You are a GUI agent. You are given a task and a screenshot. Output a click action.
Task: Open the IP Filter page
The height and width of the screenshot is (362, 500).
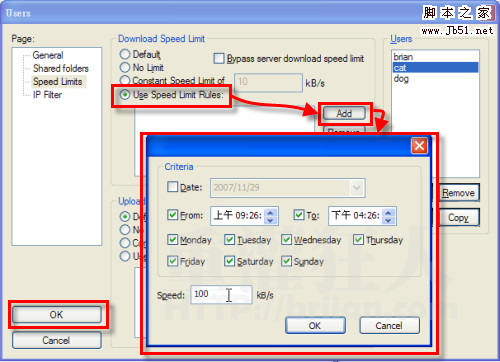tap(47, 95)
